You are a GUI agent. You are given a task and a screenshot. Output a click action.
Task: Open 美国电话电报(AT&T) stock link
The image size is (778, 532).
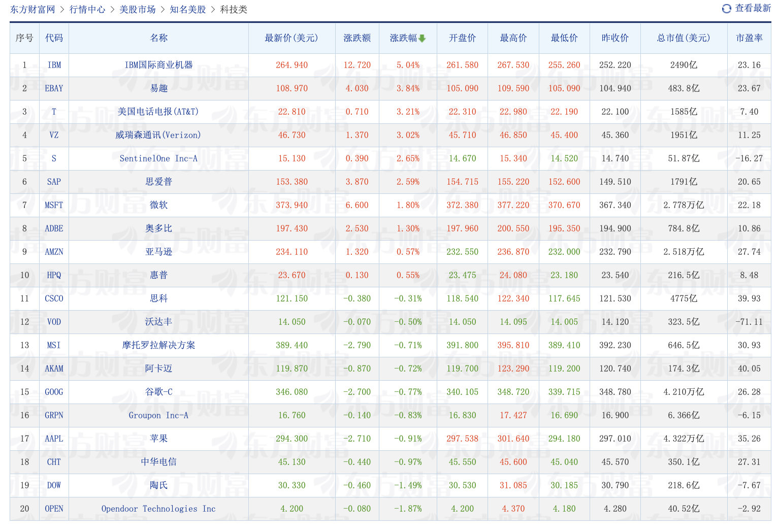[x=158, y=112]
